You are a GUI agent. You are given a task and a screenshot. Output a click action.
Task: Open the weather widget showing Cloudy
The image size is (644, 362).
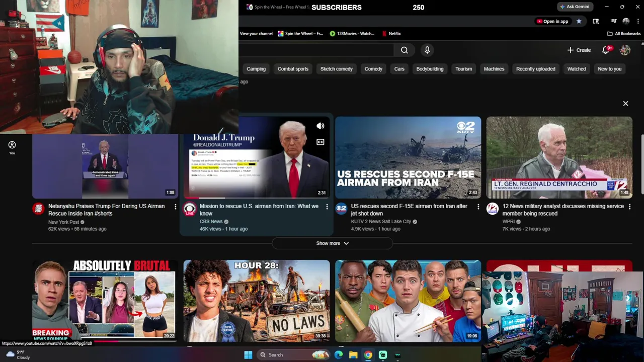18,355
